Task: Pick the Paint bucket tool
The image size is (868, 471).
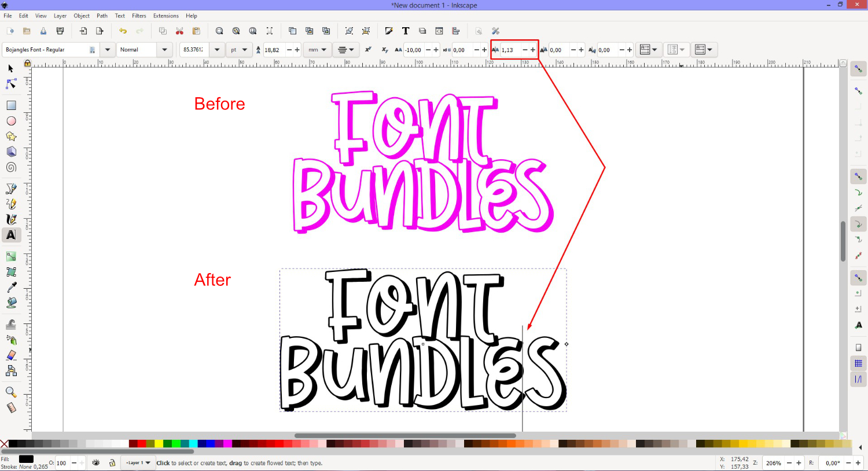Action: [11, 303]
